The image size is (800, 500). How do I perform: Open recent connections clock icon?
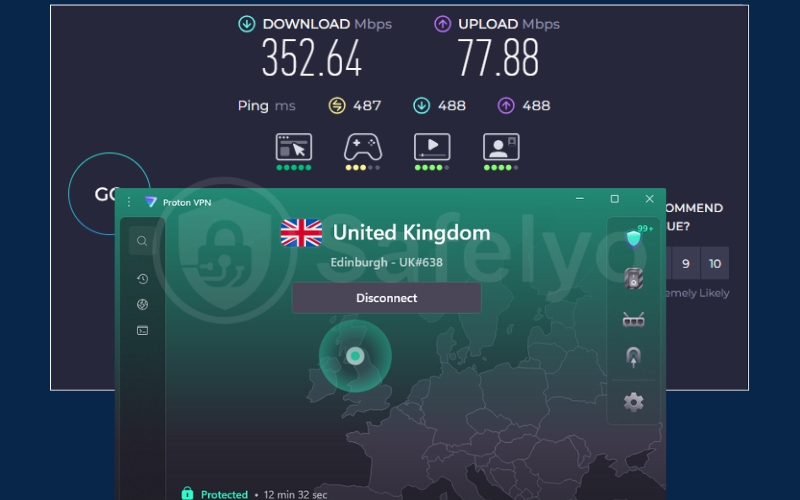point(142,279)
